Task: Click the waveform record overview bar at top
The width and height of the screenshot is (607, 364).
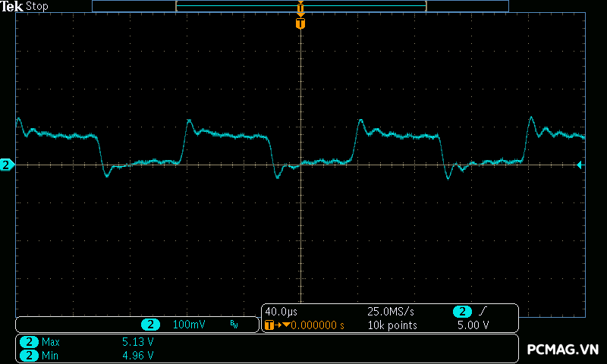Action: click(x=300, y=6)
